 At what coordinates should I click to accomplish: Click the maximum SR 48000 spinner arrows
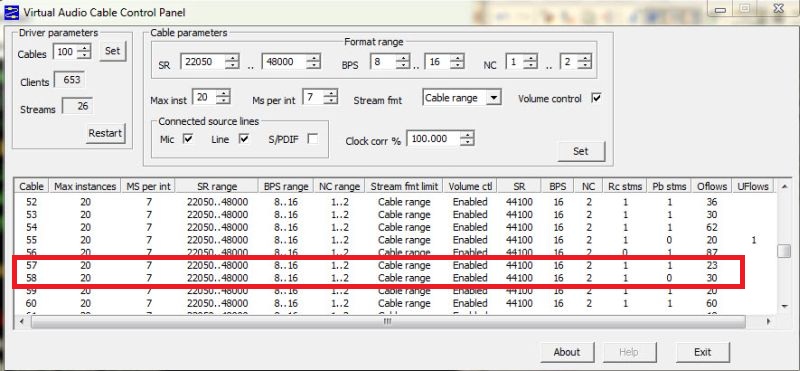[x=313, y=62]
